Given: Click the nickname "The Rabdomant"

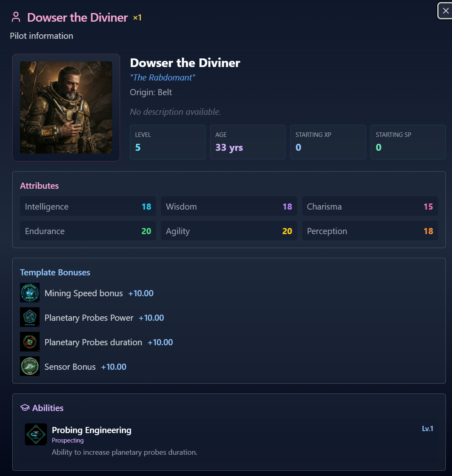Looking at the screenshot, I should pyautogui.click(x=163, y=77).
